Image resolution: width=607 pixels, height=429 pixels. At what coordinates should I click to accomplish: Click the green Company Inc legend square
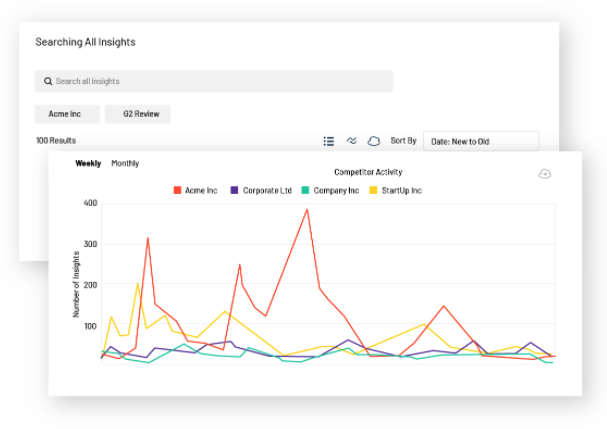[305, 190]
